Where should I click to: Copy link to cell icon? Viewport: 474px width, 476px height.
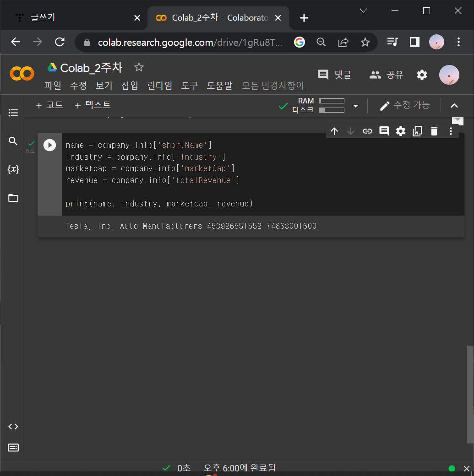(367, 131)
